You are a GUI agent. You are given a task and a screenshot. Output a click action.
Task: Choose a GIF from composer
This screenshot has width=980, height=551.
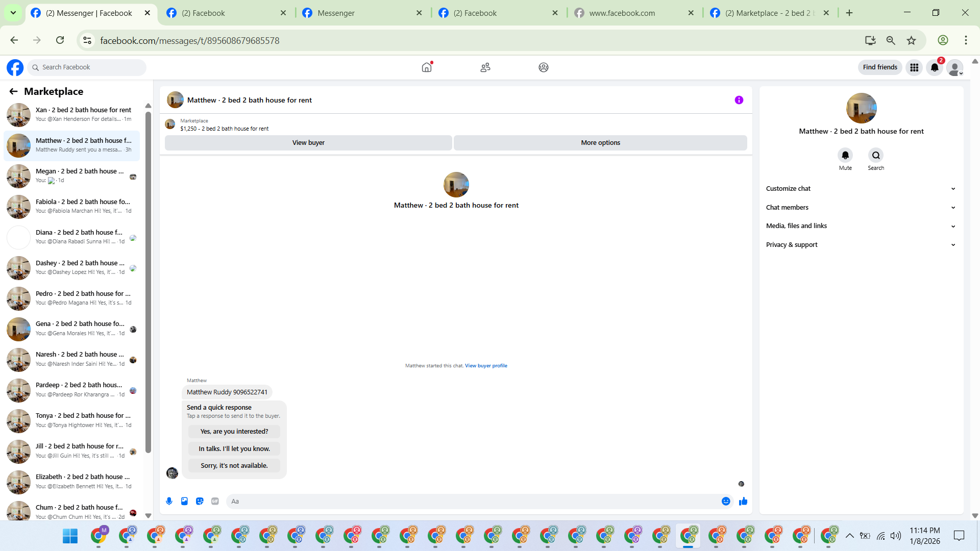point(215,502)
